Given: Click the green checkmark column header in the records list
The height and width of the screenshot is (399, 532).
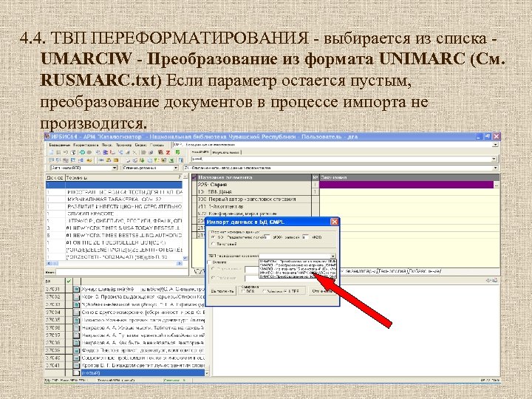Looking at the screenshot, I should [69, 281].
